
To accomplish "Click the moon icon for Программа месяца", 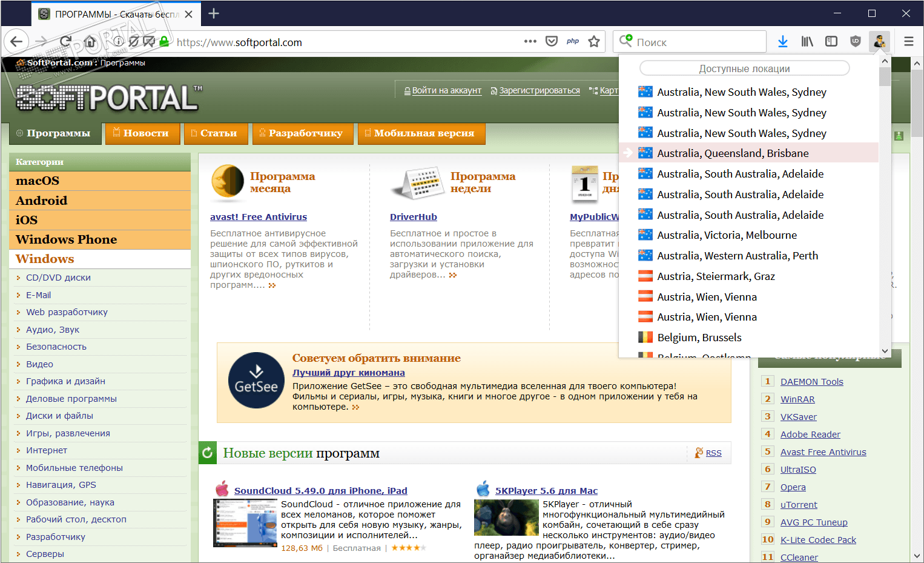I will pyautogui.click(x=228, y=182).
